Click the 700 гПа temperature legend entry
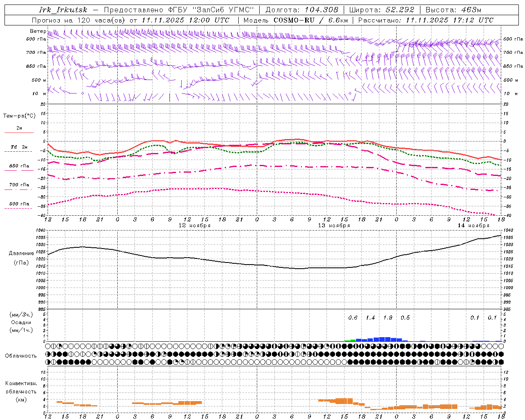Screen dimensions: 525x420 pyautogui.click(x=19, y=185)
